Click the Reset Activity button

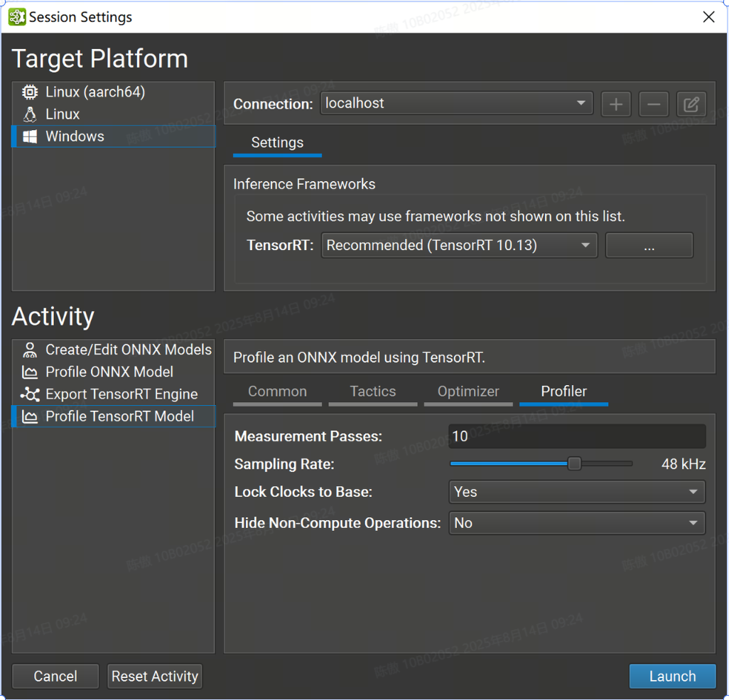155,677
